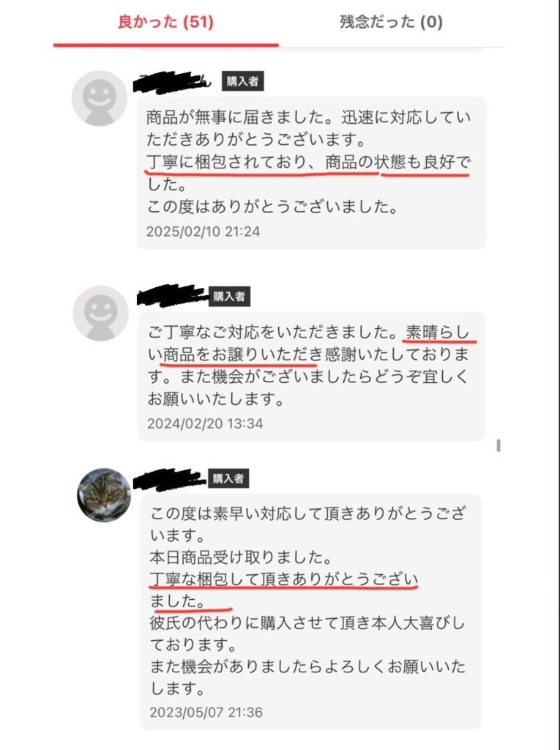The width and height of the screenshot is (560, 750).
Task: Click the review bubble dated 2025/02/10
Action: [311, 173]
